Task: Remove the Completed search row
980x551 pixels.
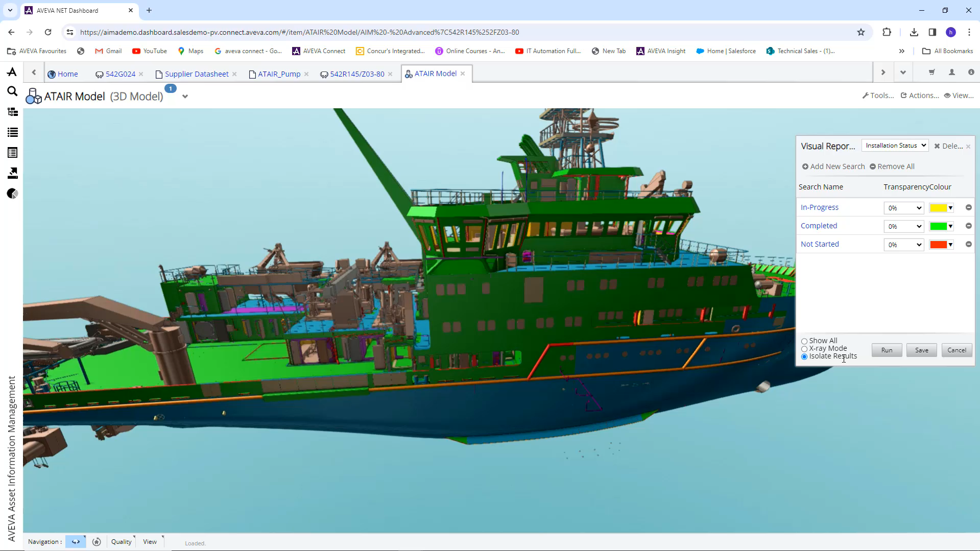Action: (968, 226)
